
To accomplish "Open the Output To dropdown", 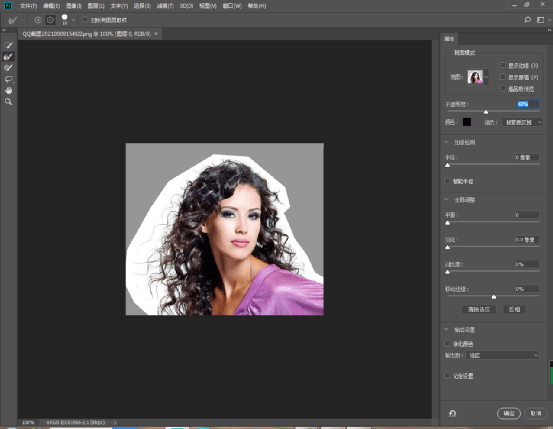I will click(503, 355).
